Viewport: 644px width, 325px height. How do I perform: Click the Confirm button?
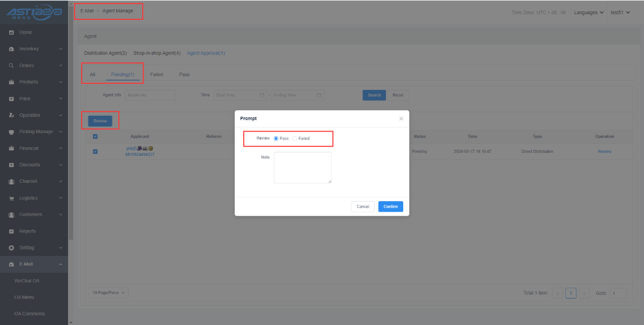tap(391, 207)
